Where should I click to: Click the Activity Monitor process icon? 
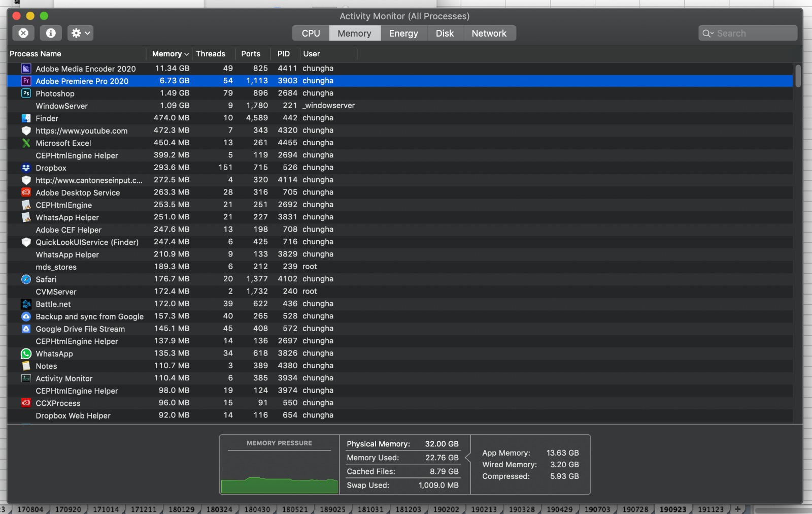click(x=26, y=378)
